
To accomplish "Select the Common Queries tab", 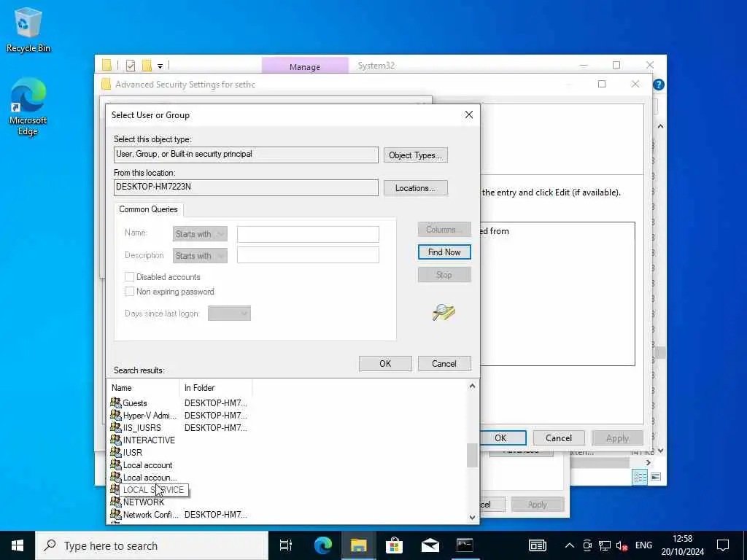I will point(148,209).
